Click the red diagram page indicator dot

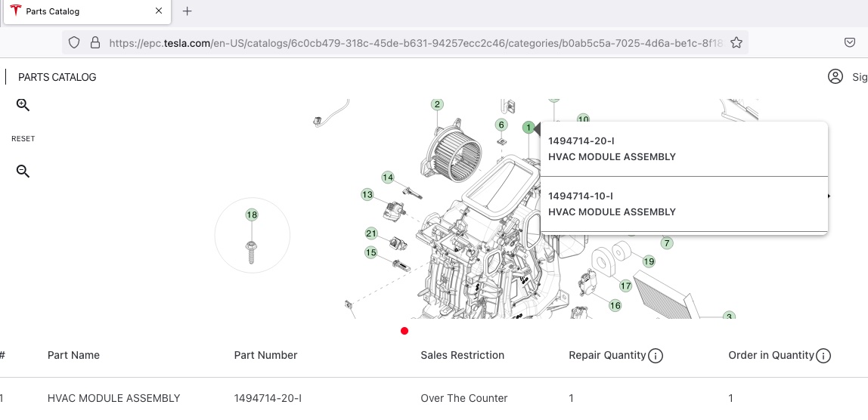pyautogui.click(x=405, y=331)
